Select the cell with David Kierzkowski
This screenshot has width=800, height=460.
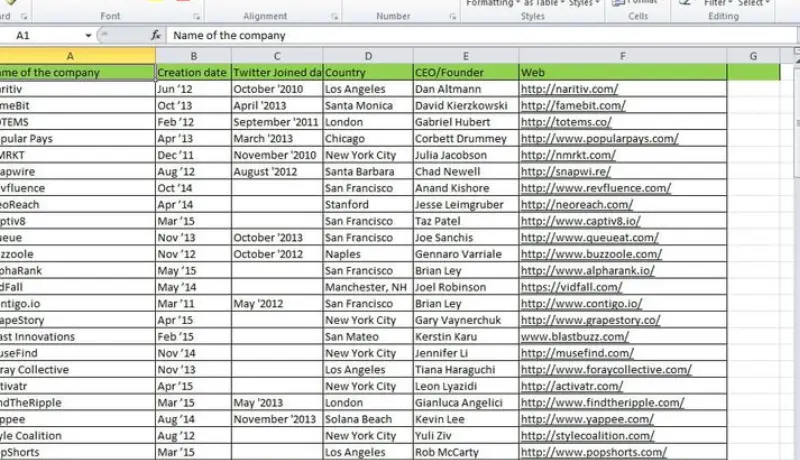[466, 106]
